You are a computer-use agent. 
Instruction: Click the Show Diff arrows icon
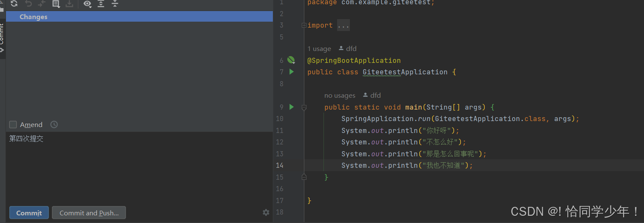click(x=42, y=4)
